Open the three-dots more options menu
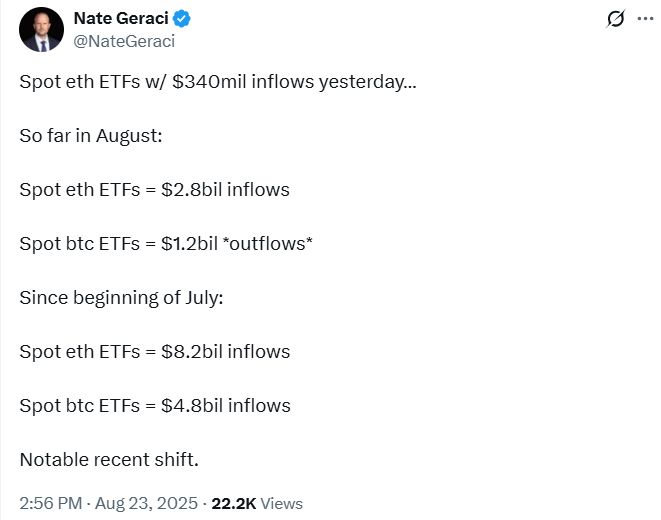 [645, 19]
